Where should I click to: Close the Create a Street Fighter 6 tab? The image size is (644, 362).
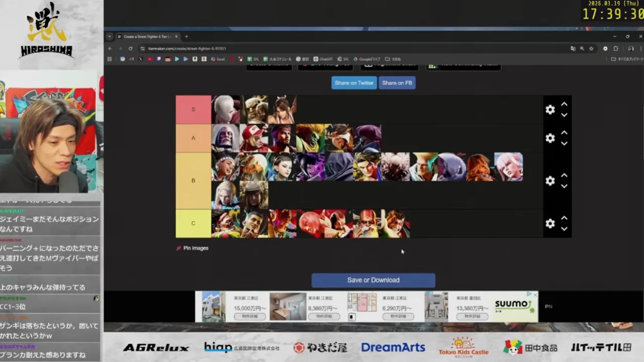click(176, 37)
